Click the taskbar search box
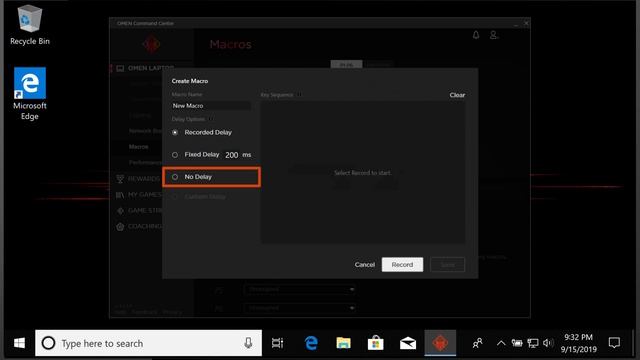 pos(149,343)
